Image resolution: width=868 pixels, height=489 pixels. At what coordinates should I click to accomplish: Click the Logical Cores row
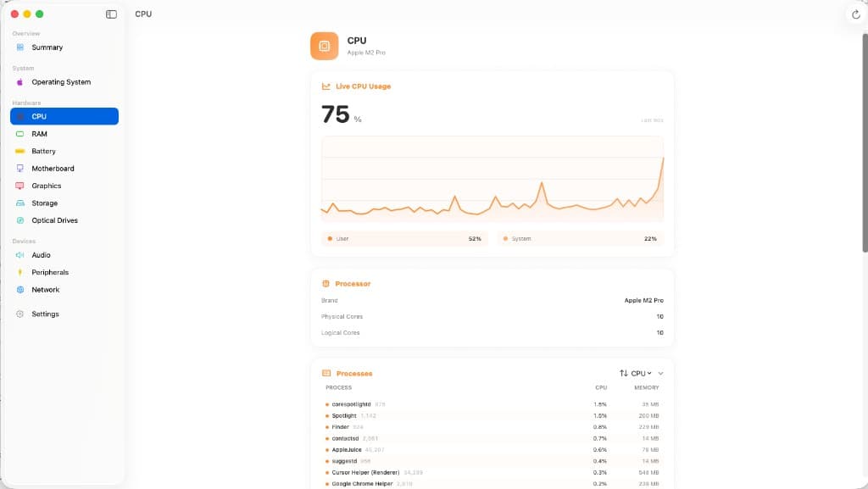click(x=492, y=332)
